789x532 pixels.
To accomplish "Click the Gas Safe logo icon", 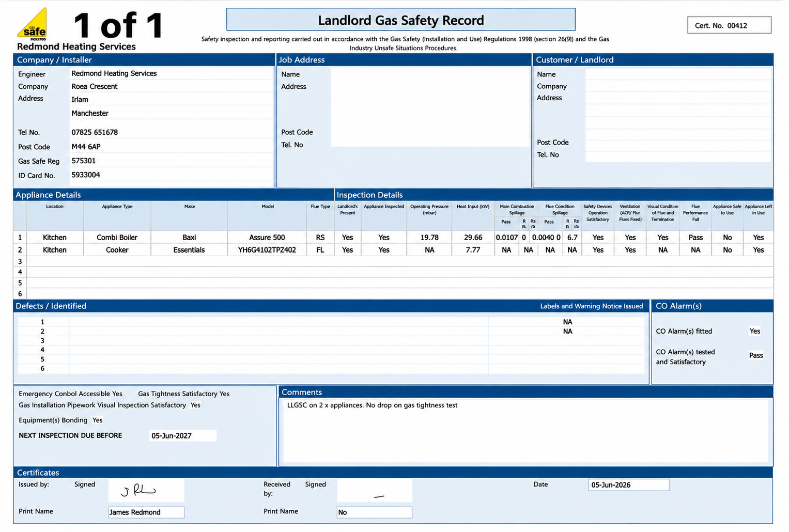I will pyautogui.click(x=33, y=24).
